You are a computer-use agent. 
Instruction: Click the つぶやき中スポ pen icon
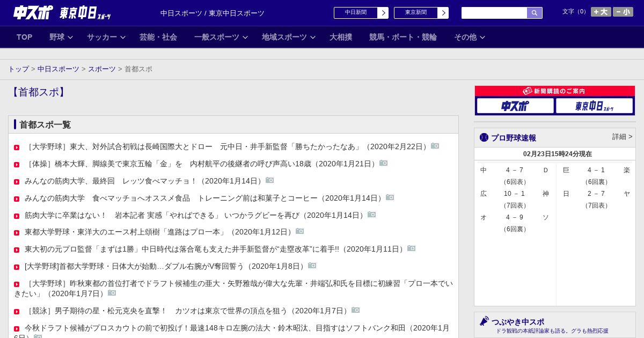pyautogui.click(x=484, y=321)
